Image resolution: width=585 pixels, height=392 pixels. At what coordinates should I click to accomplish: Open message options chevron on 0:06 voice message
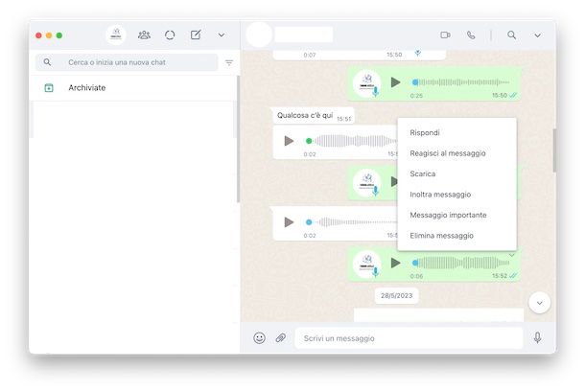pos(512,255)
